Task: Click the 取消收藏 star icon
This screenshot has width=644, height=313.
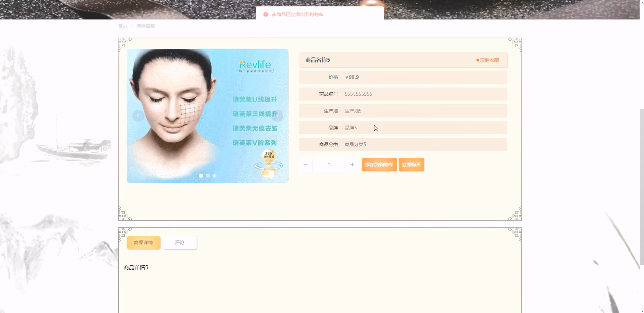Action: (477, 60)
